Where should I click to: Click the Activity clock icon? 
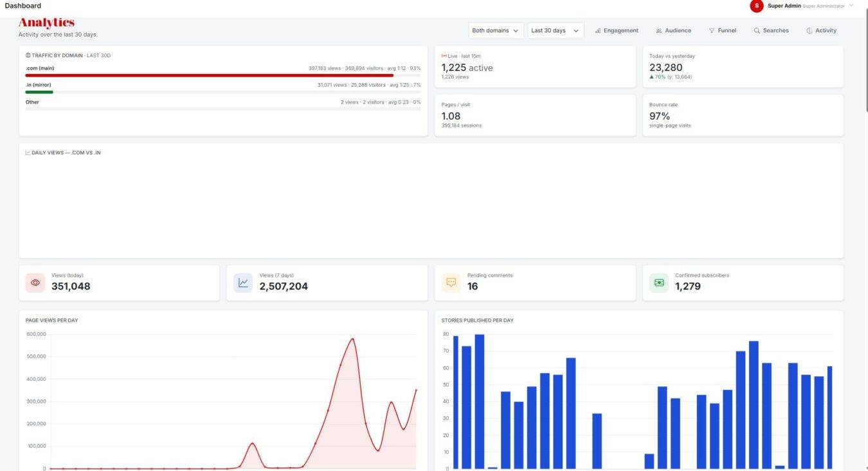click(x=809, y=30)
